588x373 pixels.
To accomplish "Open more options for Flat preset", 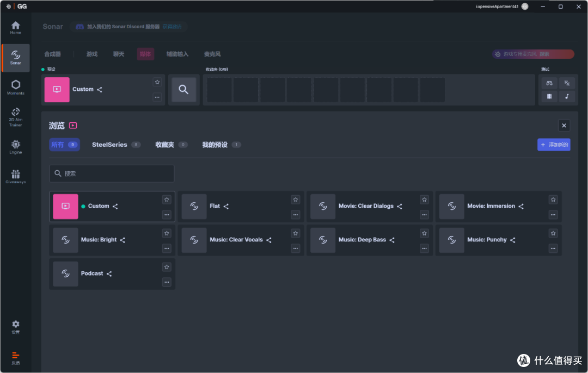I will pos(296,215).
